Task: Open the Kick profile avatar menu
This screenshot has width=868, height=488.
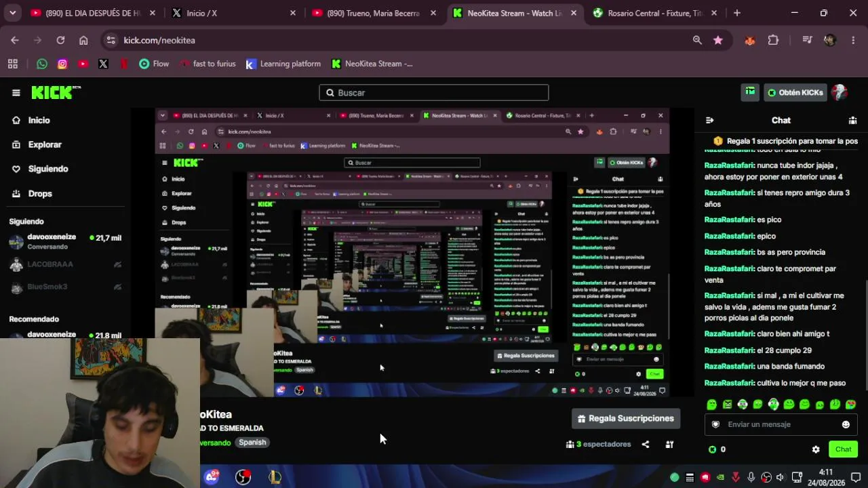Action: coord(840,92)
